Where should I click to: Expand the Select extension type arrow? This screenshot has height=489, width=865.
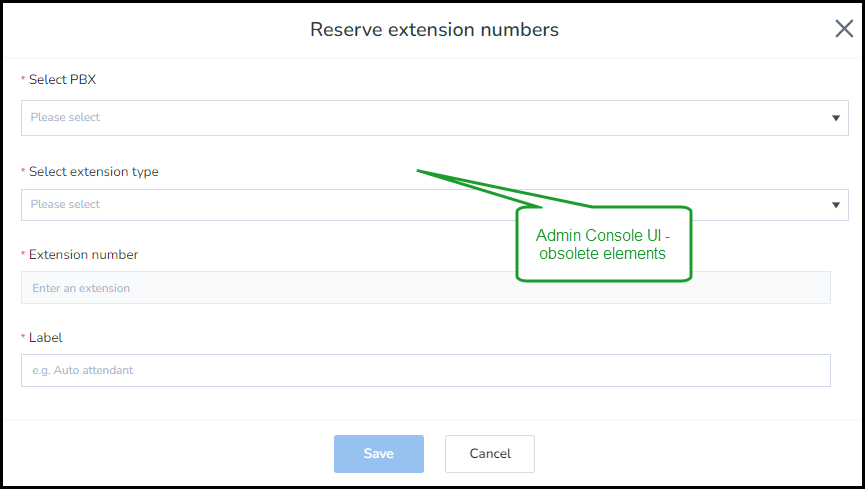836,205
